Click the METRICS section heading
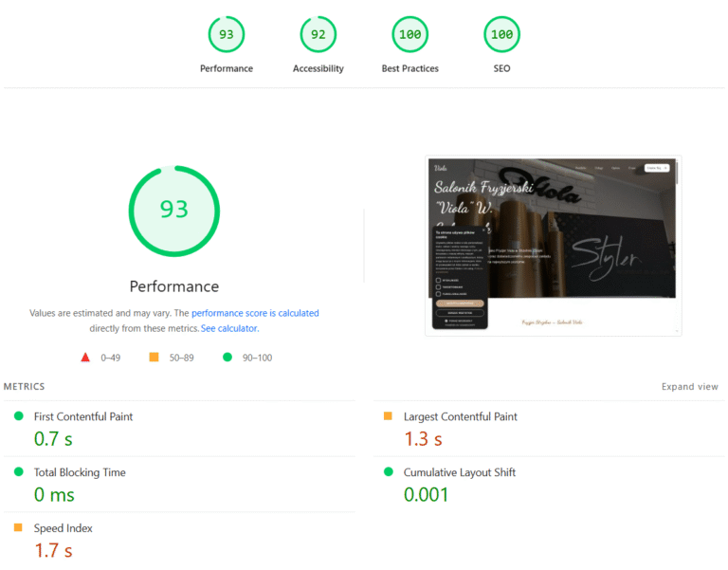This screenshot has width=728, height=570. point(25,387)
